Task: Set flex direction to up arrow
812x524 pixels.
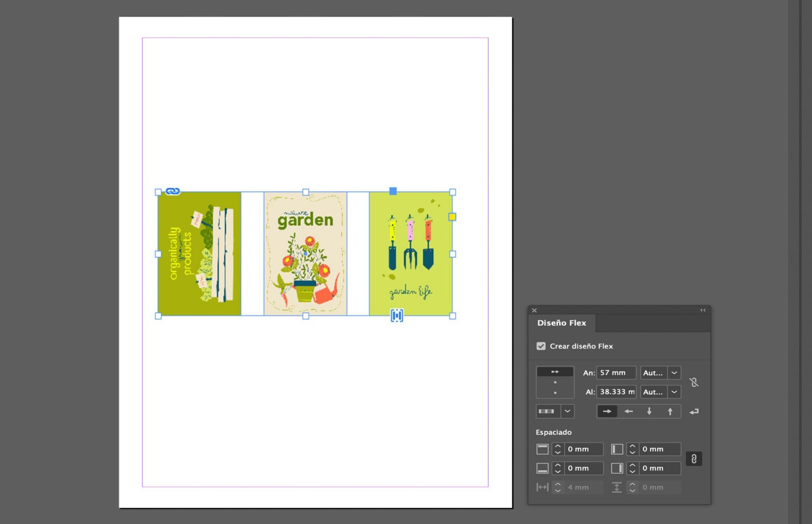Action: [670, 411]
